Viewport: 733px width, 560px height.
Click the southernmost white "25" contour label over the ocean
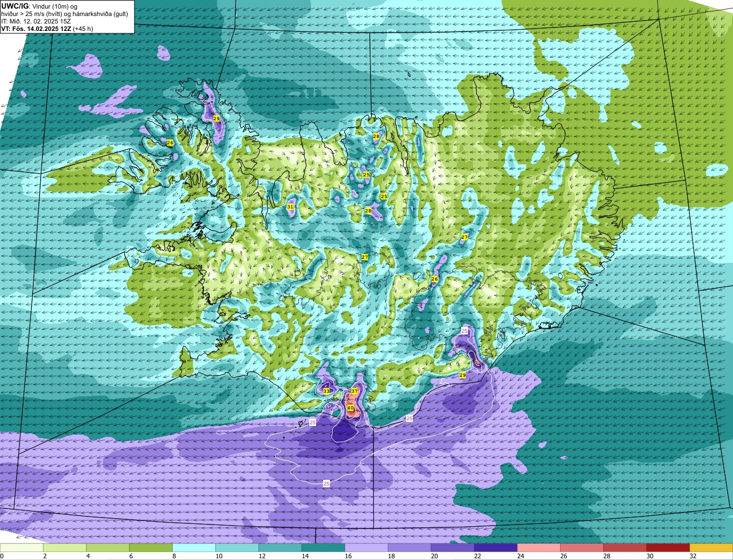point(326,484)
